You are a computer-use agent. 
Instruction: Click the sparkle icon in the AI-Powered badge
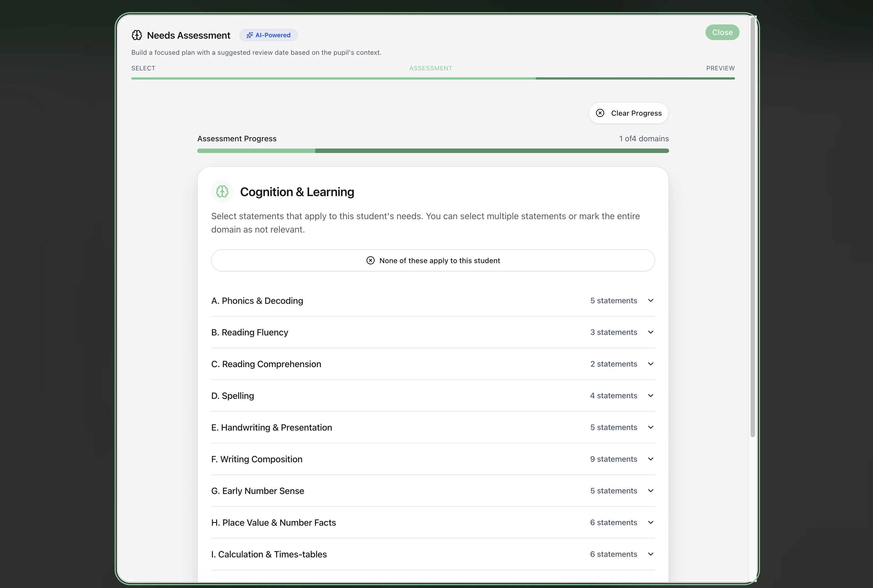point(249,35)
